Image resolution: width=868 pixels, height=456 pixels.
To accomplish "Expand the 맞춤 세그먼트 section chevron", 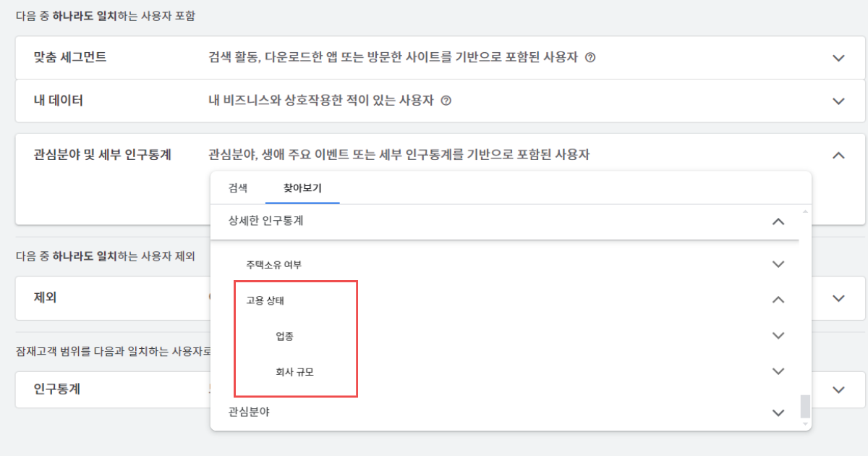I will [x=838, y=58].
